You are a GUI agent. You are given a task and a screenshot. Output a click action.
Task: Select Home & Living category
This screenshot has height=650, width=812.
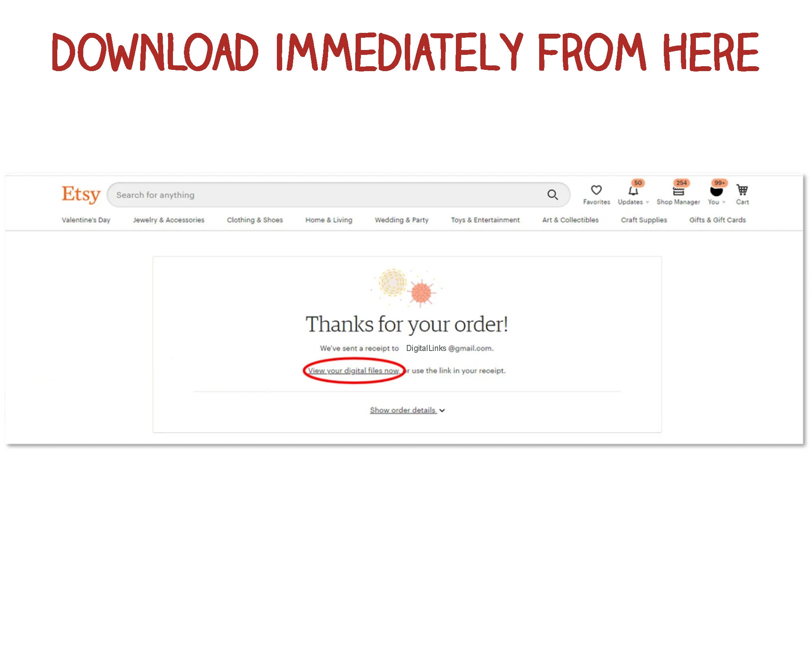[328, 220]
